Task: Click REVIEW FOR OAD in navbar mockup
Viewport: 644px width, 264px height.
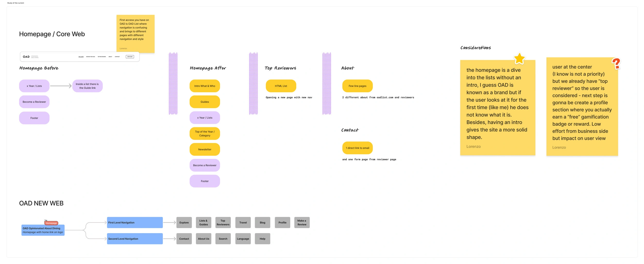Action: point(90,57)
